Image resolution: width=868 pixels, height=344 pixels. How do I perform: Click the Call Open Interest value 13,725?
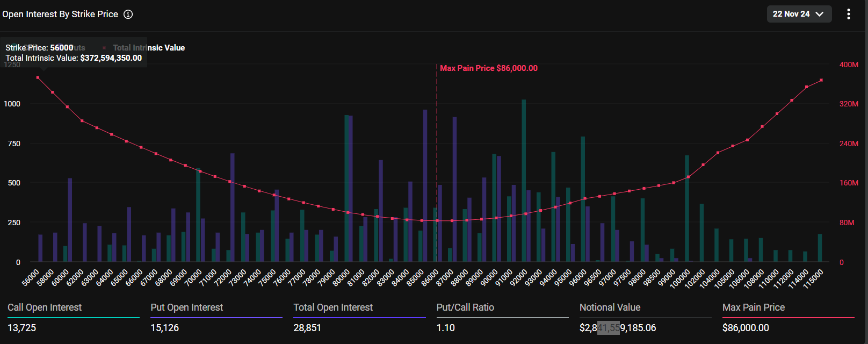coord(22,328)
